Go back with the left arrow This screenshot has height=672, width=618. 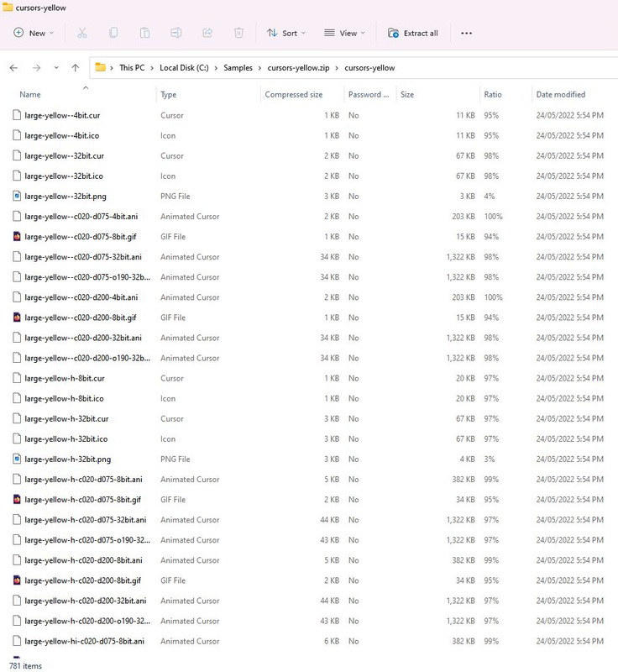pos(13,68)
